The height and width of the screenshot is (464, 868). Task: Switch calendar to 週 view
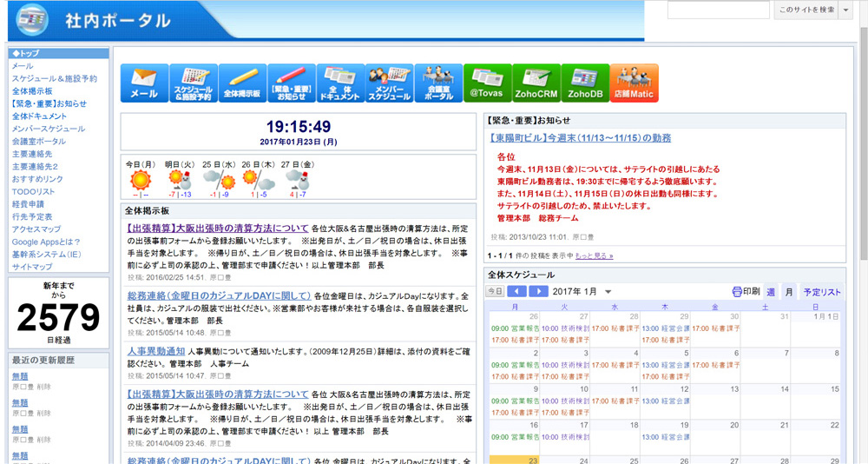coord(771,292)
